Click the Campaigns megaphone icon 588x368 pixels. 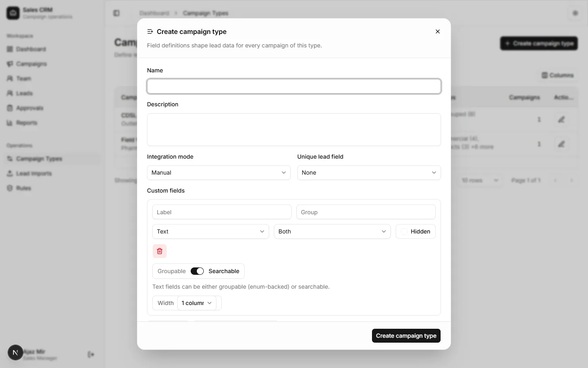click(x=10, y=64)
